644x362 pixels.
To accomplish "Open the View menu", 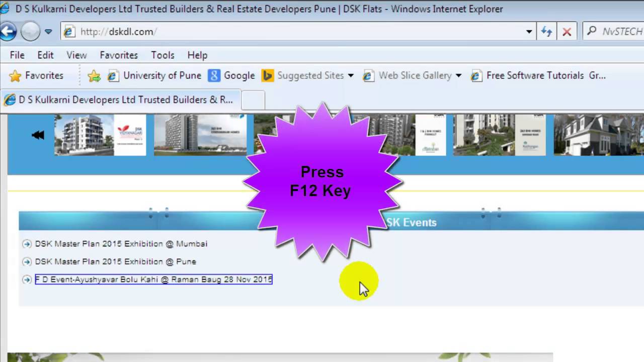I will click(x=76, y=55).
